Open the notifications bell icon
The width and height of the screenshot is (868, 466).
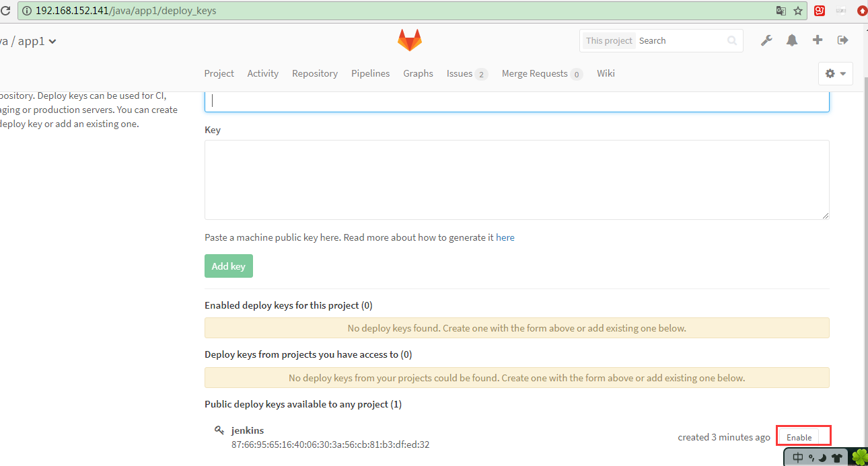[792, 40]
